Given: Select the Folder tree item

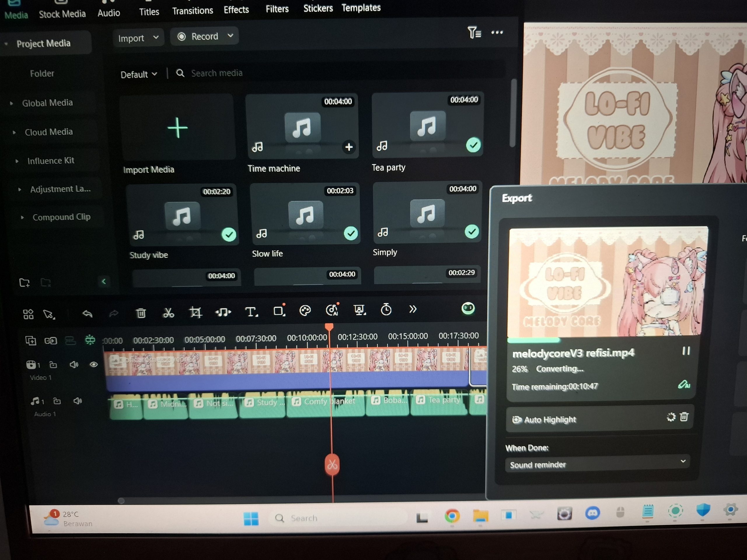Looking at the screenshot, I should coord(42,73).
